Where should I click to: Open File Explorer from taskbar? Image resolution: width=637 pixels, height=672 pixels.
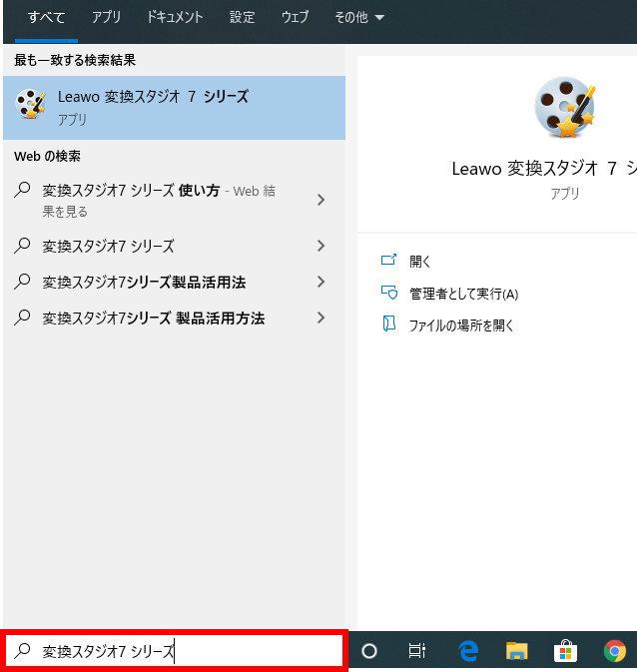click(x=516, y=651)
